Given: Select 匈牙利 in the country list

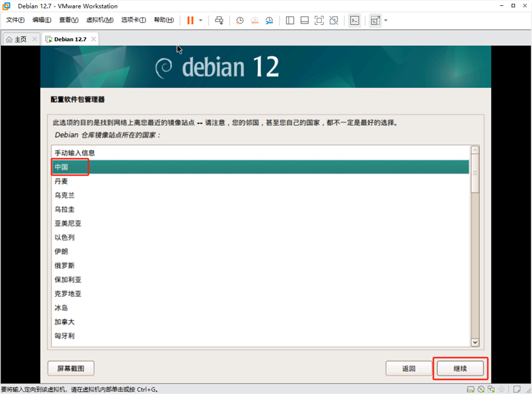Looking at the screenshot, I should 260,336.
